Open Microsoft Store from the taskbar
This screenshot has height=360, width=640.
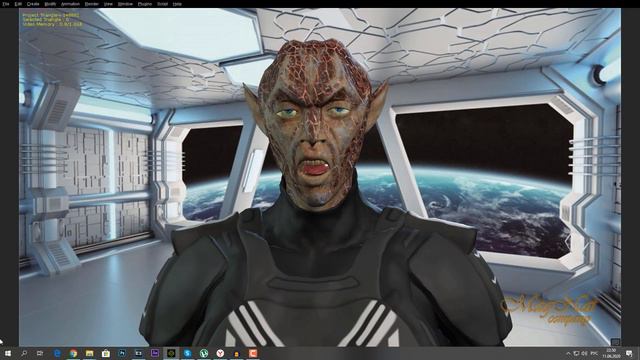pos(106,353)
